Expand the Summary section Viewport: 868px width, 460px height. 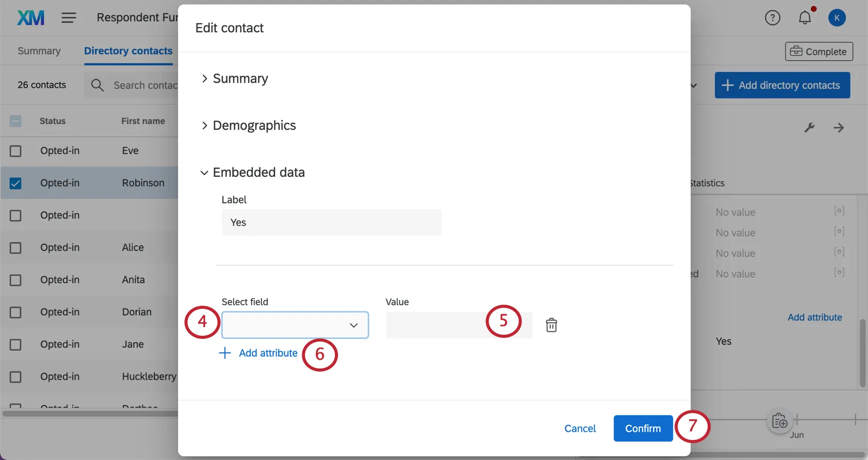coord(240,79)
